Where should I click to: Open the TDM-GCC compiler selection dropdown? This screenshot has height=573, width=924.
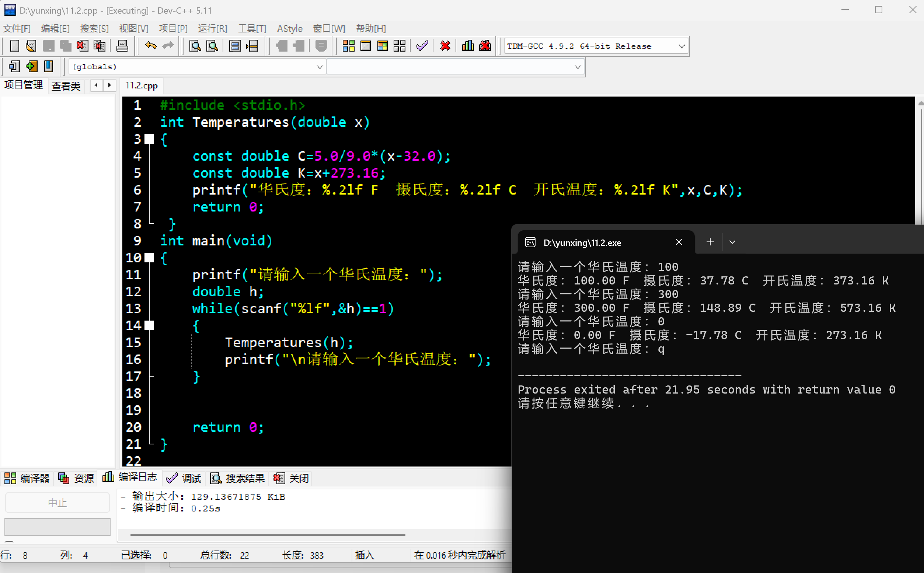(681, 46)
